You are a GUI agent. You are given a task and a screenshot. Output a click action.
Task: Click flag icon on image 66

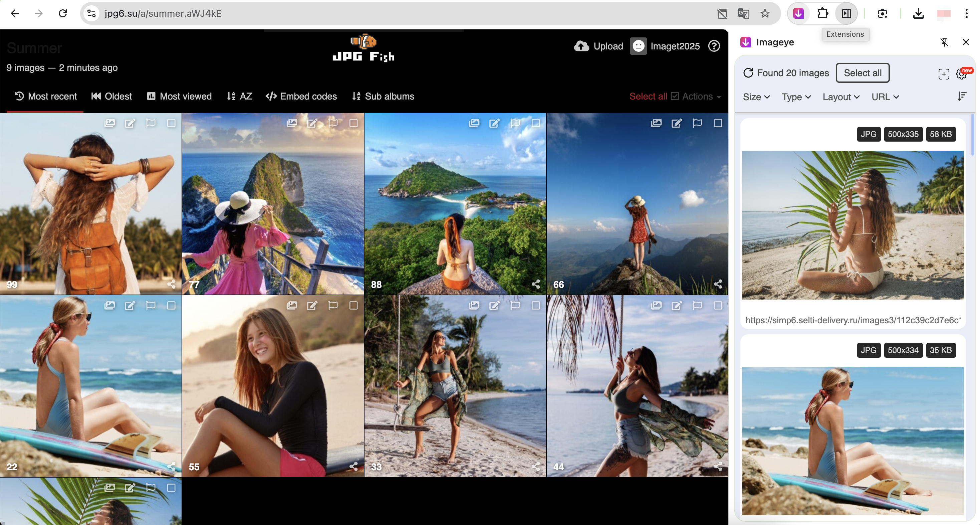click(697, 123)
